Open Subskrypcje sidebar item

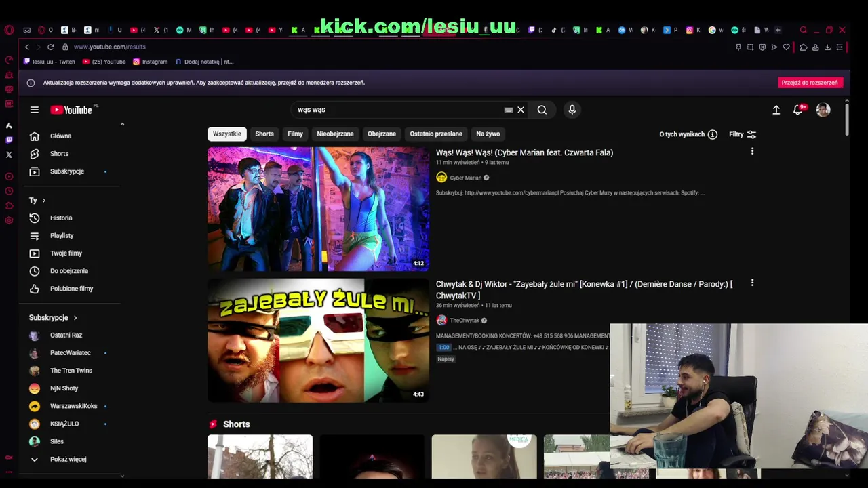[x=71, y=171]
